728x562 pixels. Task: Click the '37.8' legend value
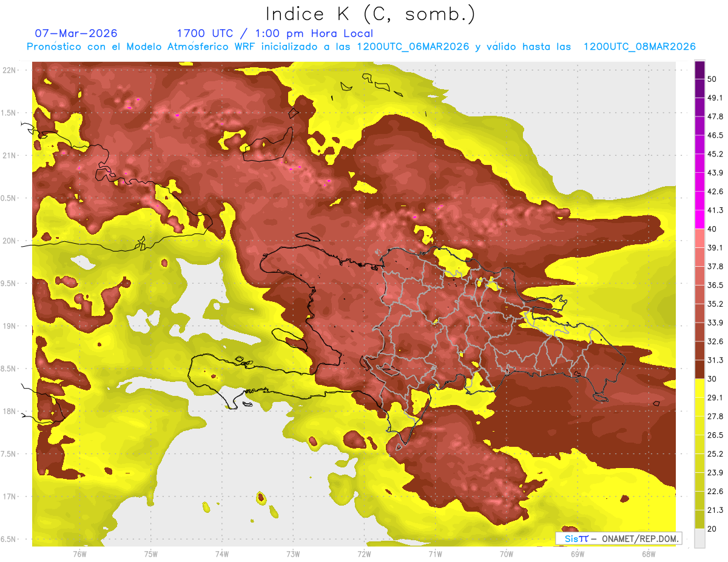[x=715, y=266]
